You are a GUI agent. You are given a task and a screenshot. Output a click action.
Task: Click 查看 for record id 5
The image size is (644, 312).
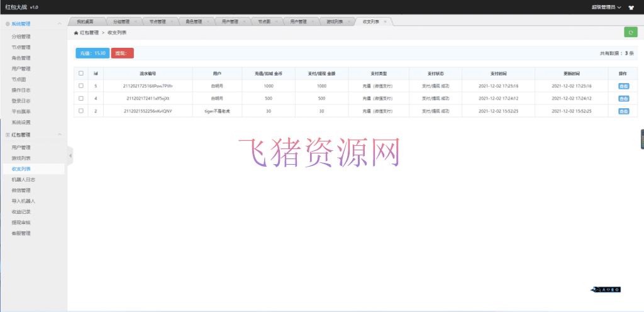[623, 86]
